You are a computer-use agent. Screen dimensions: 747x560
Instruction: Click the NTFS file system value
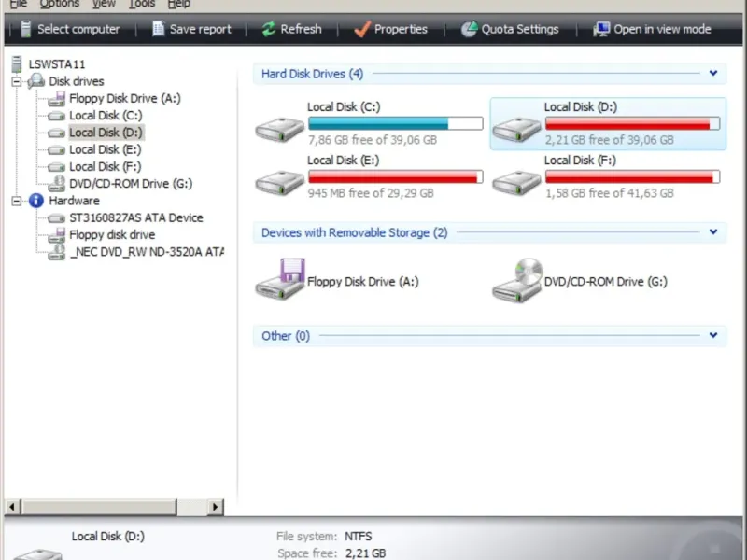click(359, 536)
